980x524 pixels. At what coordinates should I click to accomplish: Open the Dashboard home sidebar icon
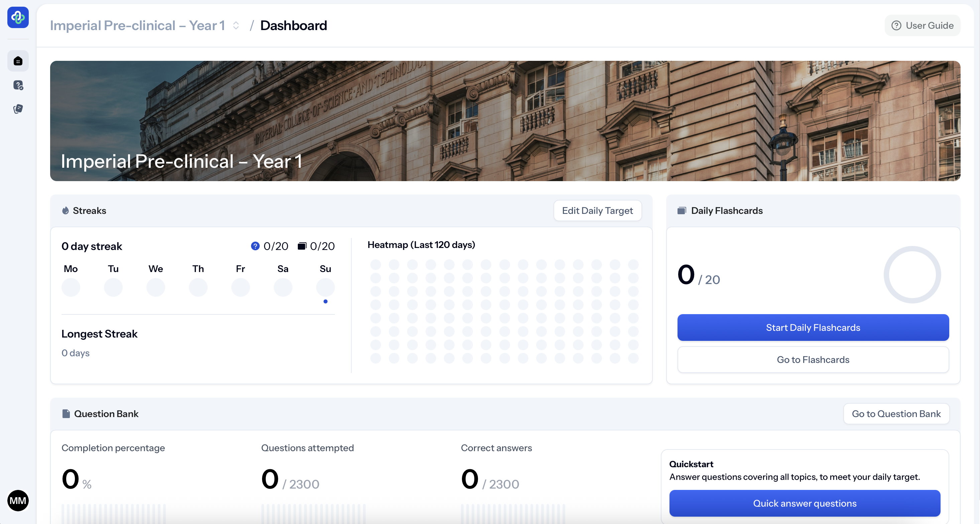[18, 61]
